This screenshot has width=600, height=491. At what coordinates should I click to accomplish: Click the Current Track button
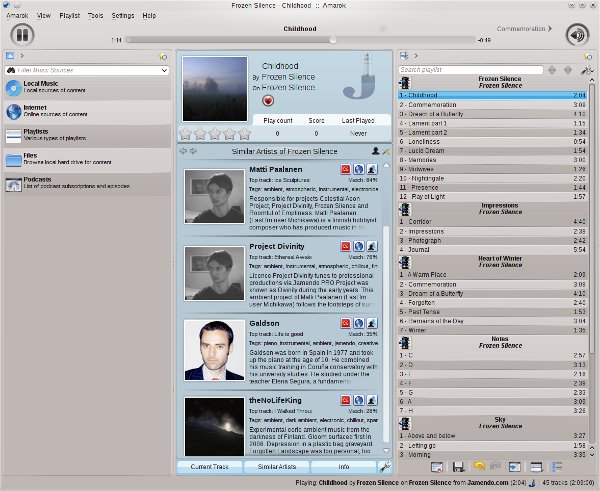coord(209,467)
